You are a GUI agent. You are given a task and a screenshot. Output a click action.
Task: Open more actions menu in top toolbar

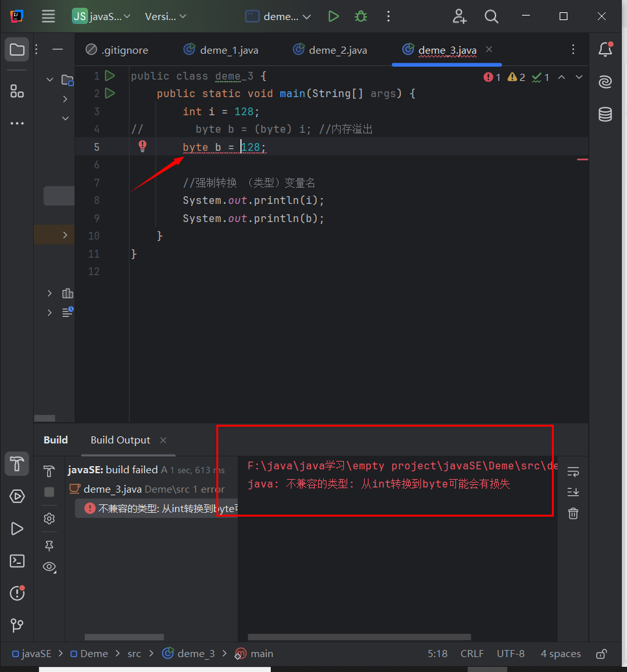click(389, 17)
